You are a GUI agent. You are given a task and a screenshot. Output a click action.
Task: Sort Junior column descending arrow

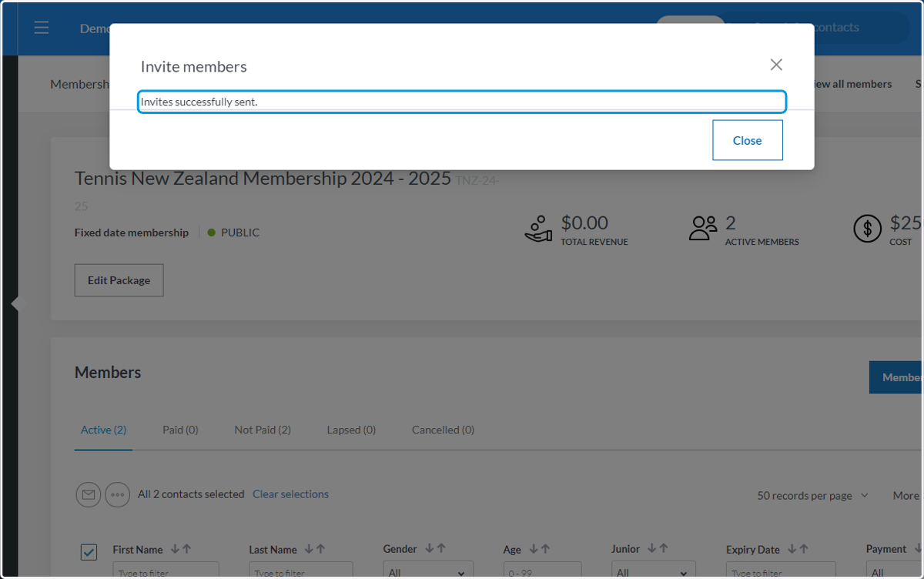(651, 549)
